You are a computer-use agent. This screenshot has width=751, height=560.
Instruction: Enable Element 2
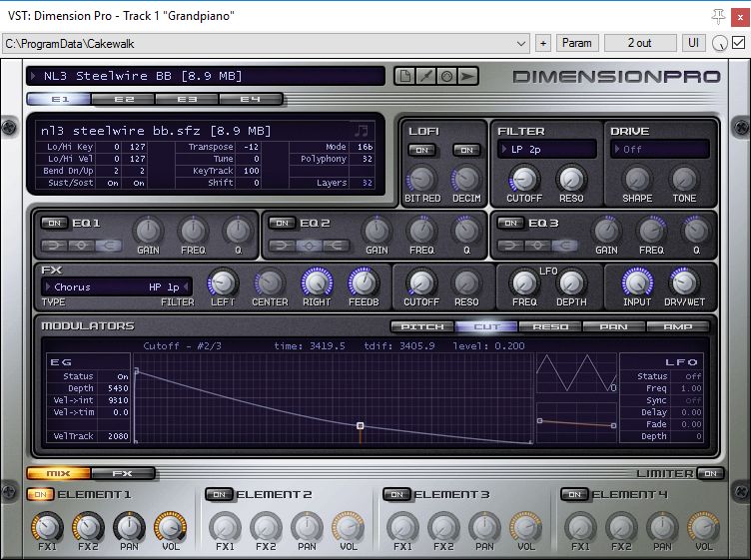pyautogui.click(x=219, y=494)
